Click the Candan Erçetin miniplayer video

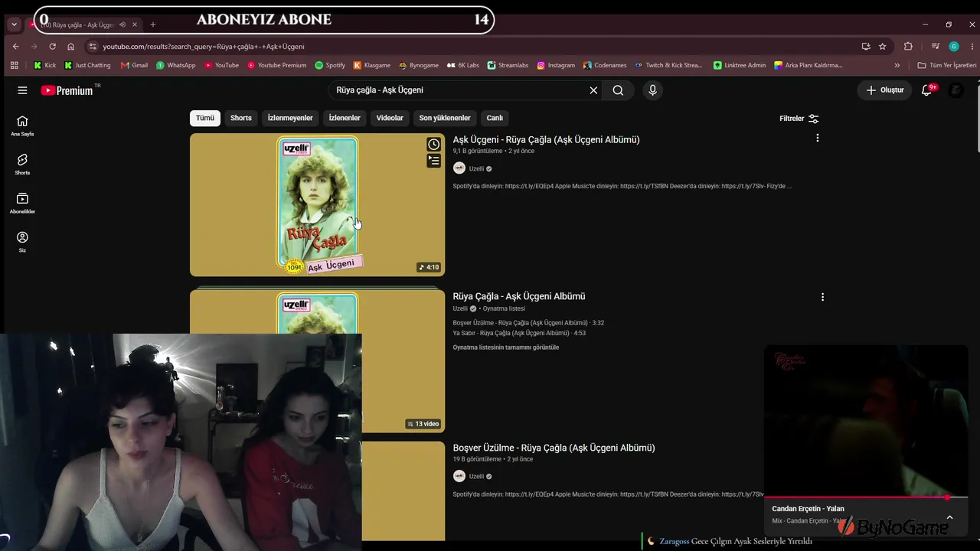coord(866,421)
